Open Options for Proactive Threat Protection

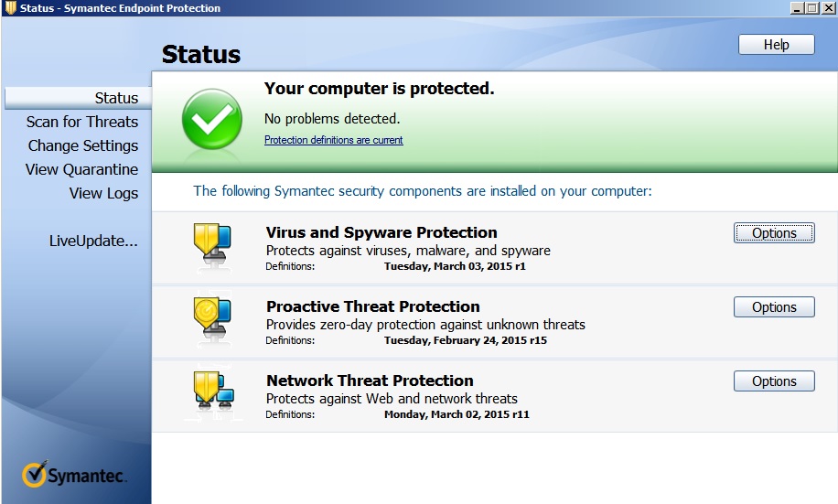774,307
